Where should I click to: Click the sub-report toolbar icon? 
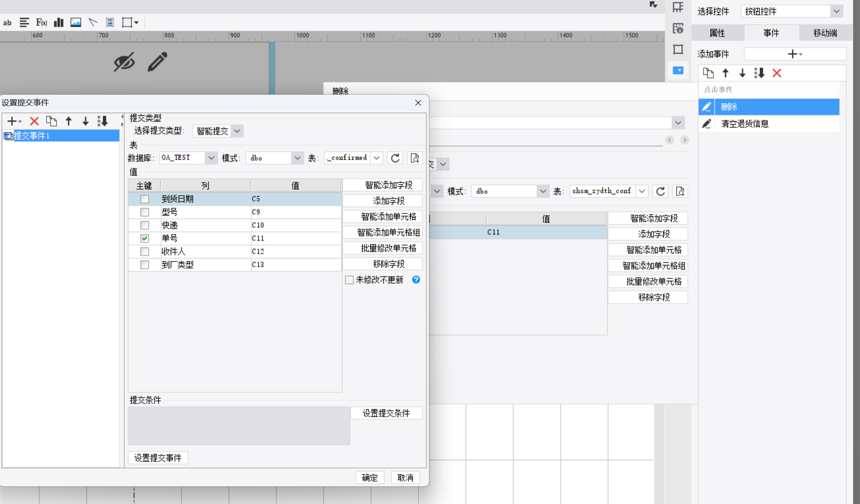110,23
